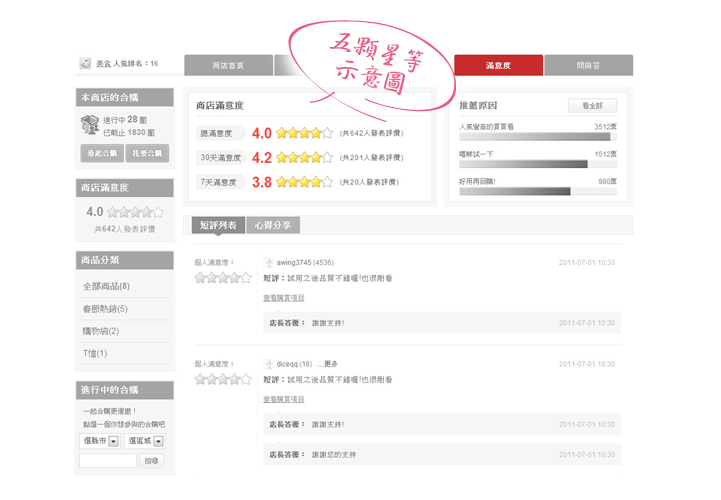Viewport: 721px width, 500px height.
Task: Click diceqq's user avatar icon
Action: pyautogui.click(x=269, y=364)
